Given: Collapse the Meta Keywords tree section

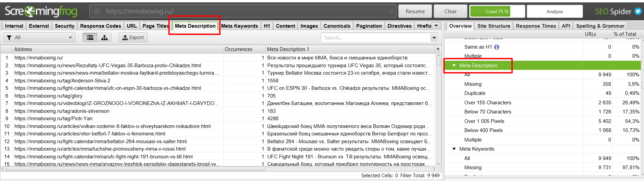Looking at the screenshot, I should coord(454,149).
